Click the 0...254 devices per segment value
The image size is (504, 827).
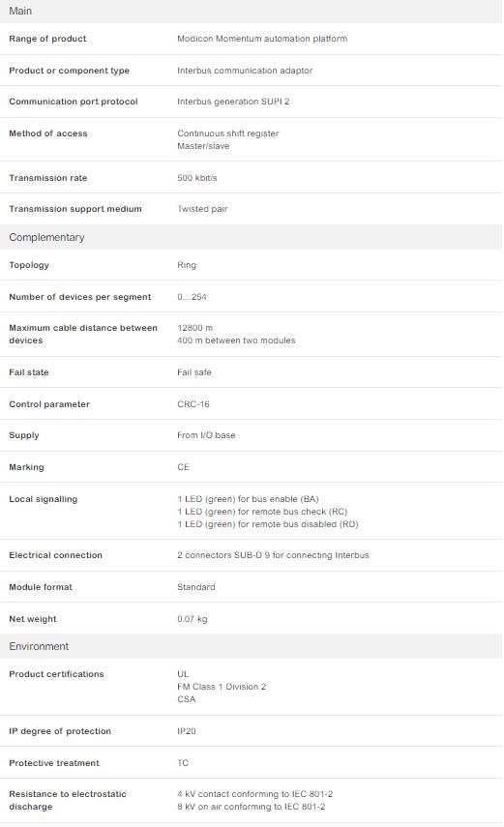[193, 297]
